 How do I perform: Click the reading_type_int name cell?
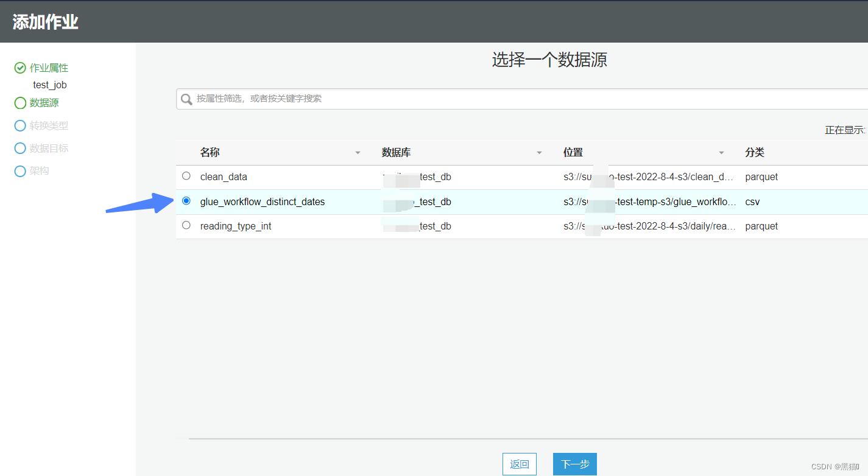[236, 226]
